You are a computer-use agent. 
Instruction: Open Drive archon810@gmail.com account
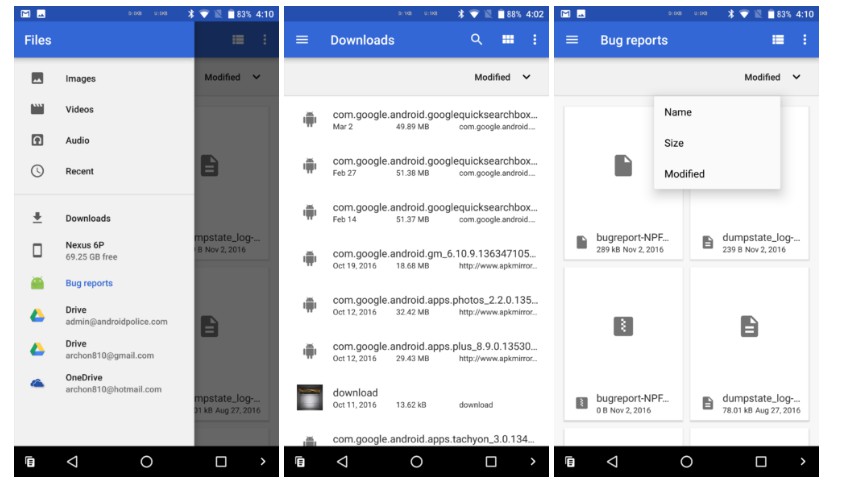pyautogui.click(x=104, y=349)
